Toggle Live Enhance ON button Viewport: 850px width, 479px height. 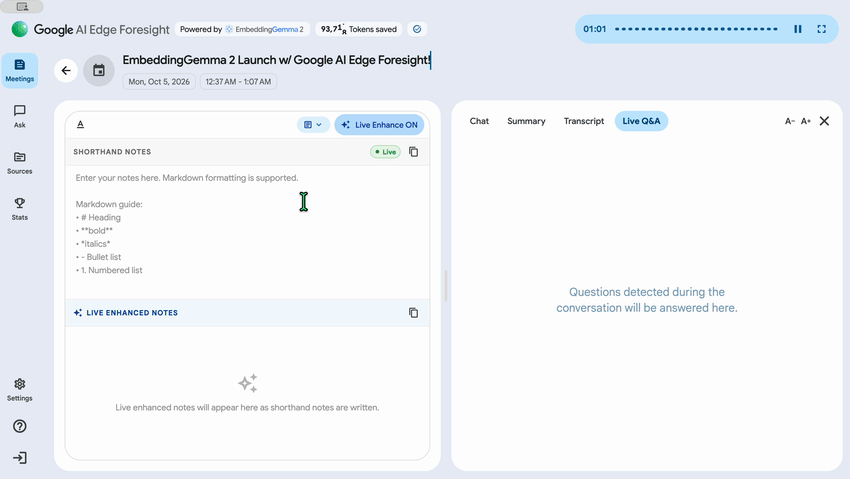379,125
